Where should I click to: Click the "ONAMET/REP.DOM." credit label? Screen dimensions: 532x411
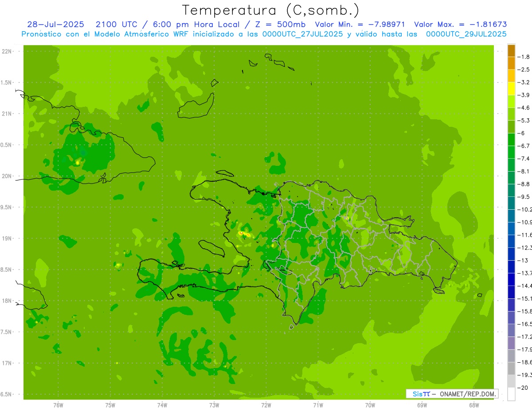point(467,394)
